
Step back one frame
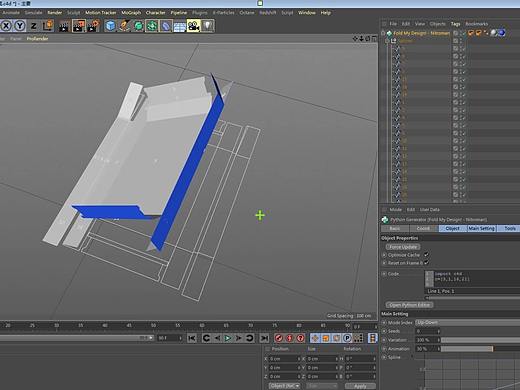tap(217, 338)
